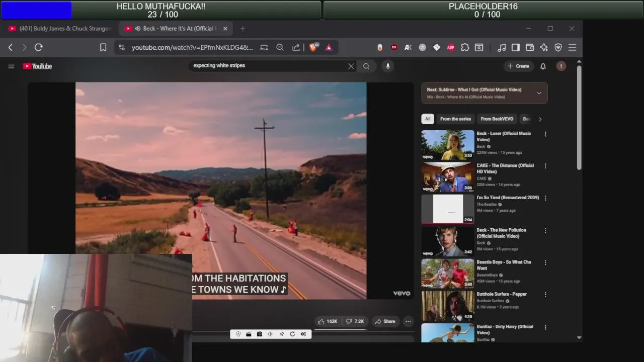Open Beck - Loser video thumbnail
The height and width of the screenshot is (362, 644).
448,145
